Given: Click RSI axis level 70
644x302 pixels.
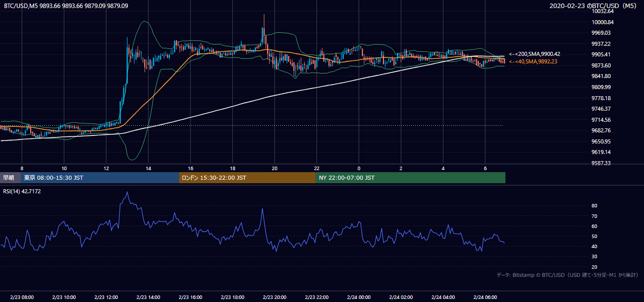Looking at the screenshot, I should [595, 216].
